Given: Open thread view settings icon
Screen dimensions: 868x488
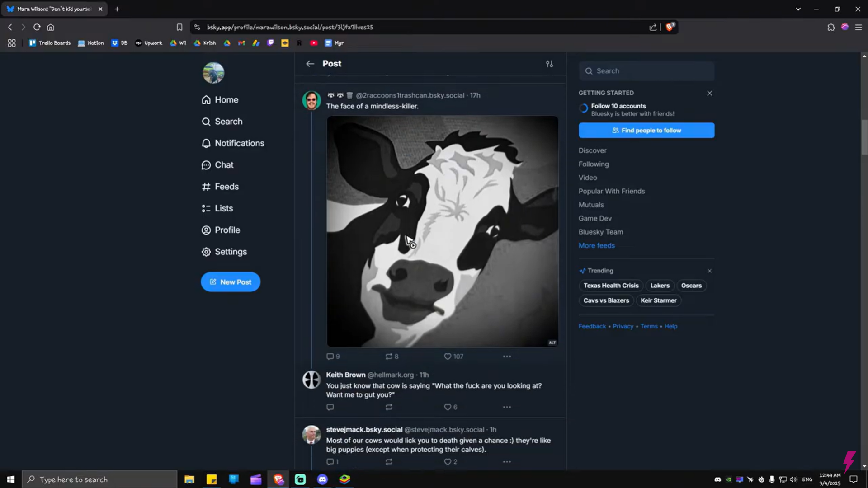Looking at the screenshot, I should click(x=549, y=64).
